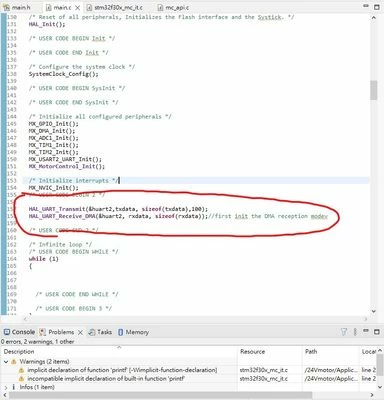
Task: Click the MX_ADC1_Init(); line
Action: click(54, 138)
